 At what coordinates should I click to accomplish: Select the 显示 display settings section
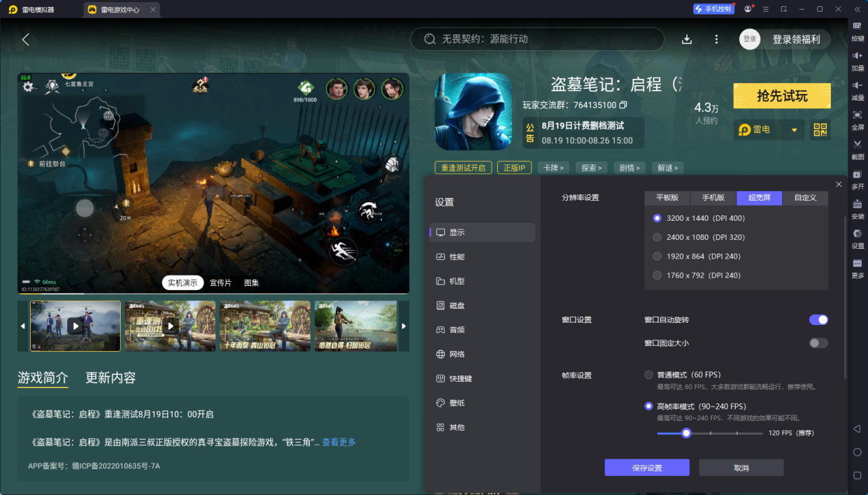tap(483, 232)
